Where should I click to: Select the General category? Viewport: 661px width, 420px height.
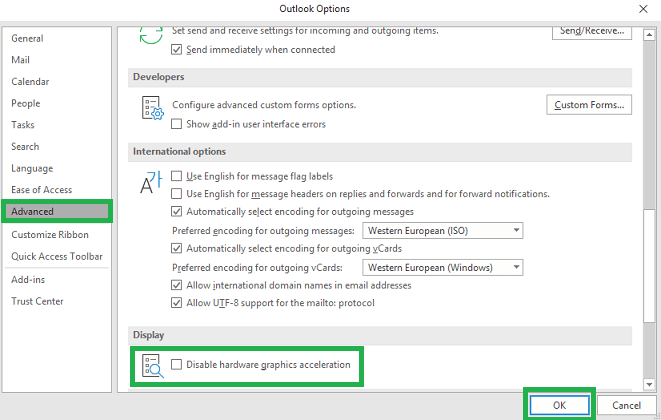click(57, 38)
